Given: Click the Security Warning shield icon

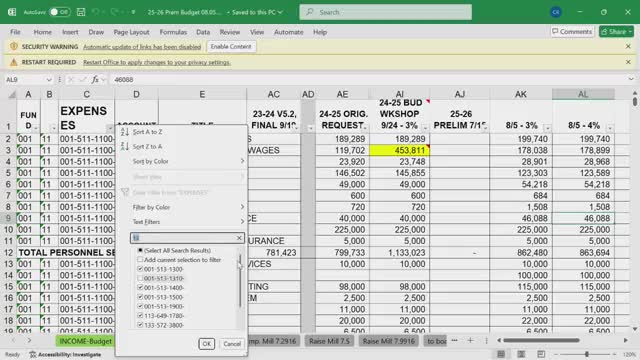Looking at the screenshot, I should (x=13, y=47).
